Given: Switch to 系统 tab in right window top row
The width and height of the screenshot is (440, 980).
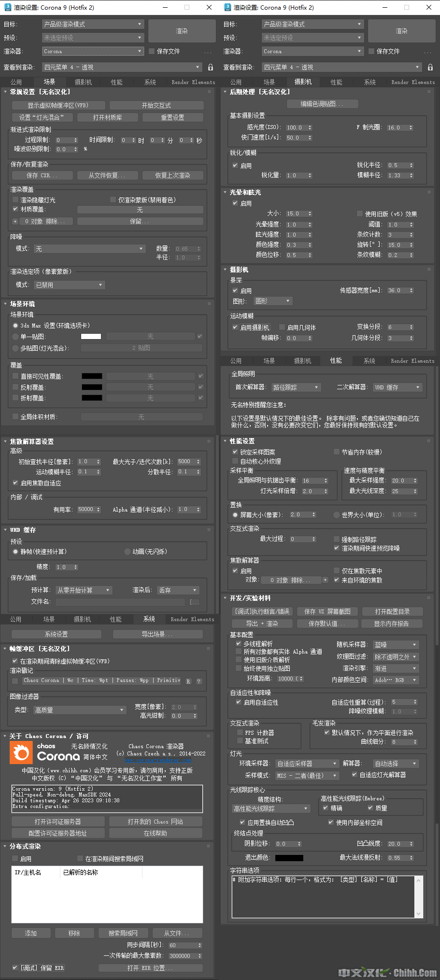Looking at the screenshot, I should click(370, 82).
